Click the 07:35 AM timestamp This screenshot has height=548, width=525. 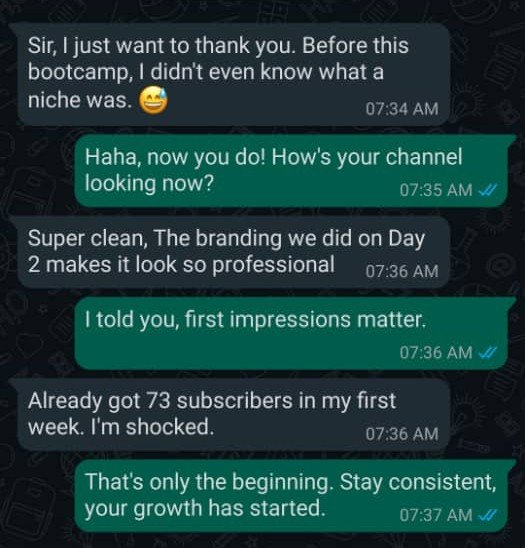[x=436, y=190]
